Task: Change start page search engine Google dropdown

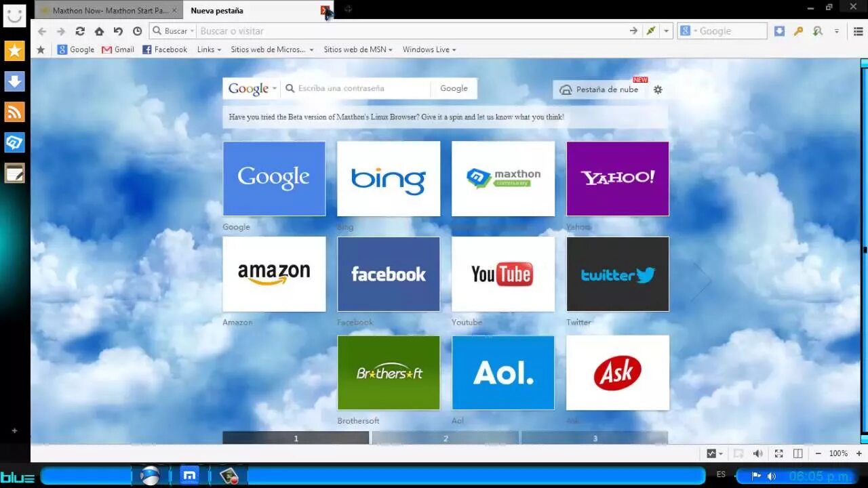Action: coord(252,89)
